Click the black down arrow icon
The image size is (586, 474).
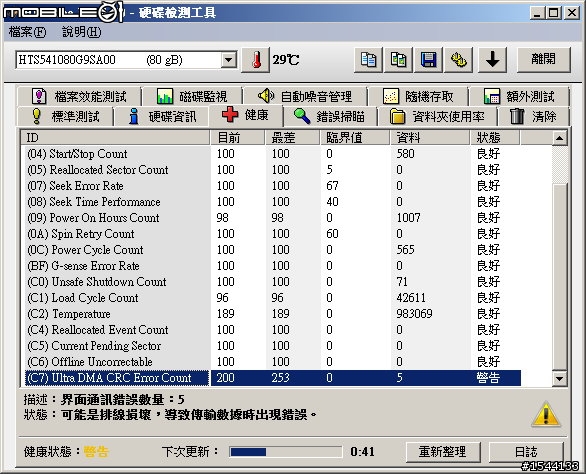(493, 60)
